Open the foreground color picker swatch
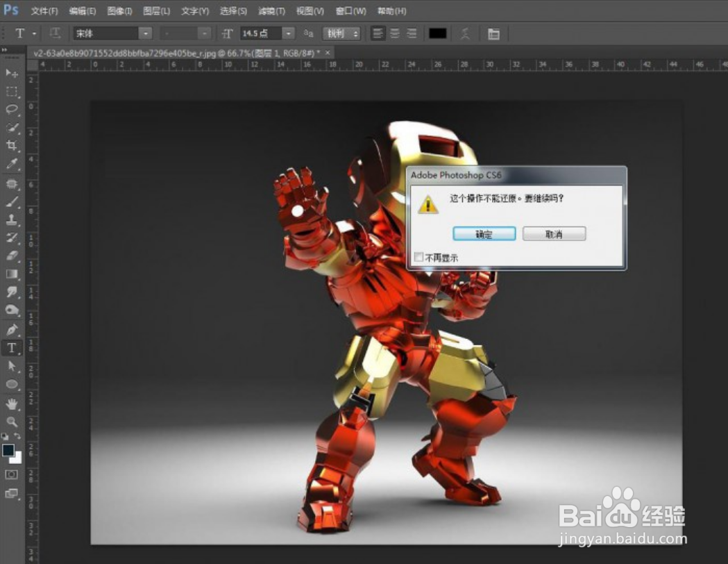The image size is (728, 564). pyautogui.click(x=8, y=449)
